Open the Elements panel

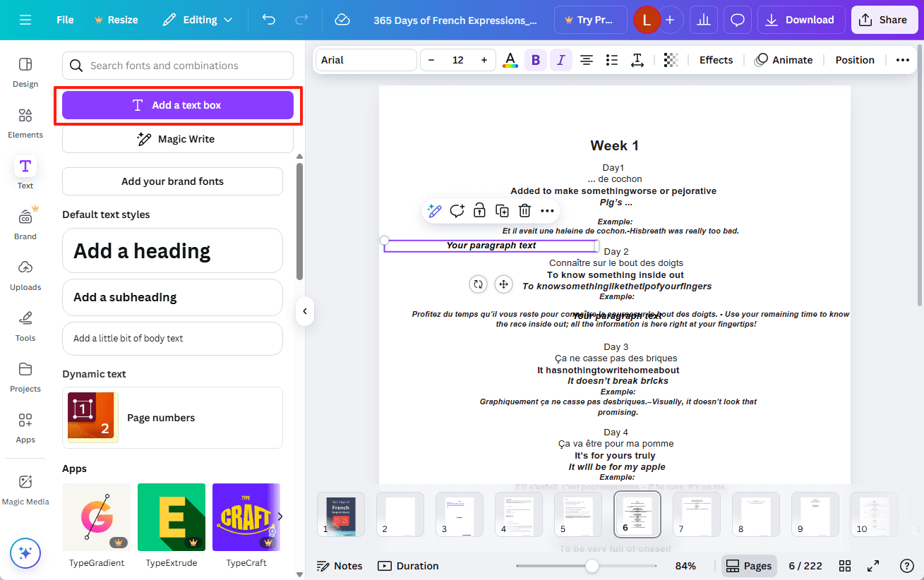coord(25,123)
